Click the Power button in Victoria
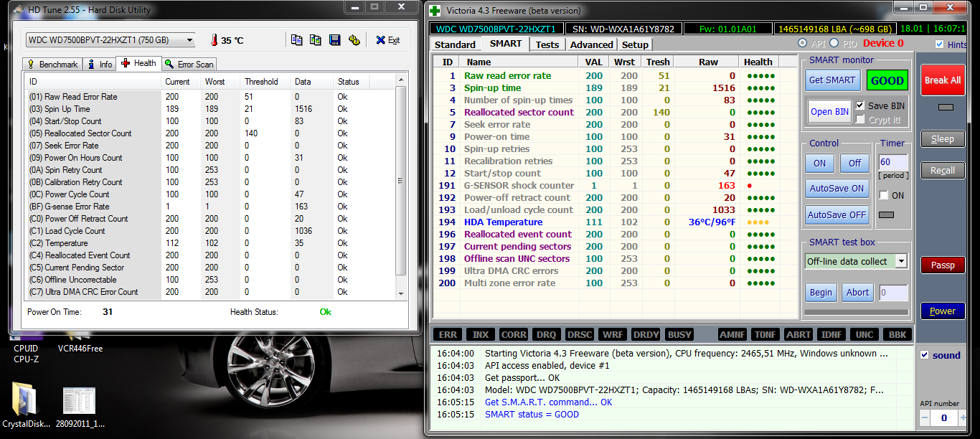The image size is (980, 439). coord(943,311)
